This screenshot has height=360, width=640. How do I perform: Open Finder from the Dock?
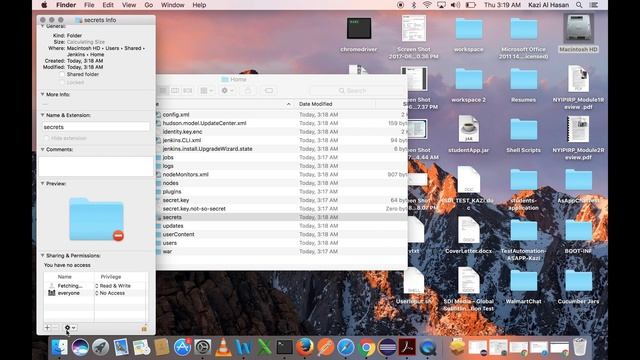pyautogui.click(x=60, y=347)
